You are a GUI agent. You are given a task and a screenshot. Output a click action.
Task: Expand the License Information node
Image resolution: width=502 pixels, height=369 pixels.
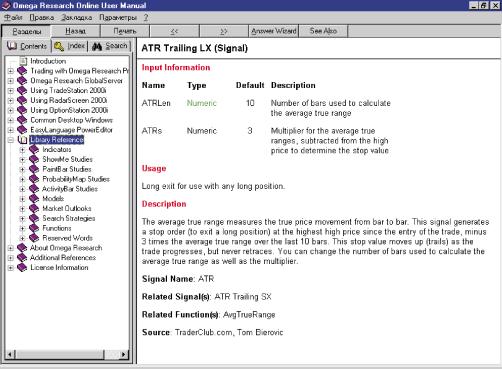click(x=11, y=268)
